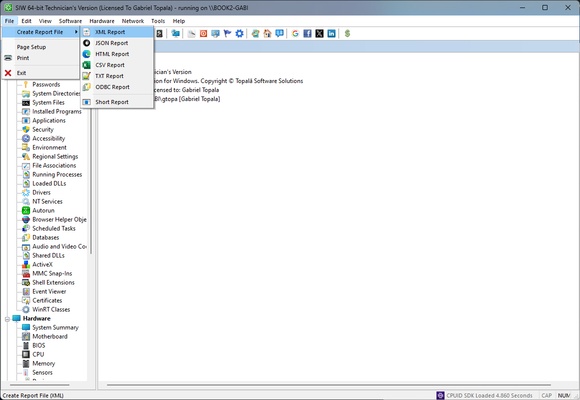The height and width of the screenshot is (400, 580).
Task: Select BIOS in tree
Action: (x=39, y=346)
